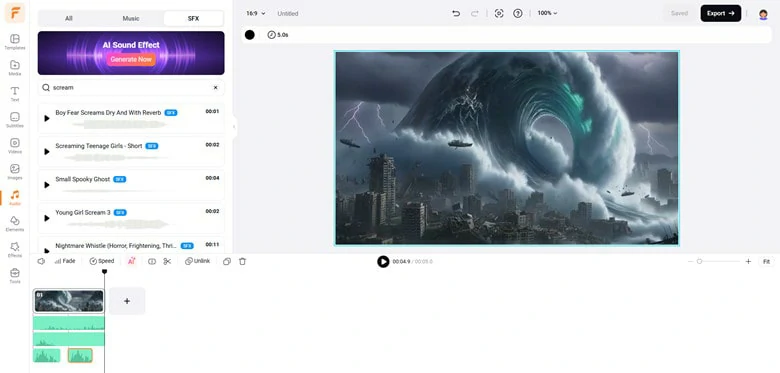Click the FlexClip logo icon
The height and width of the screenshot is (373, 780).
click(x=14, y=13)
